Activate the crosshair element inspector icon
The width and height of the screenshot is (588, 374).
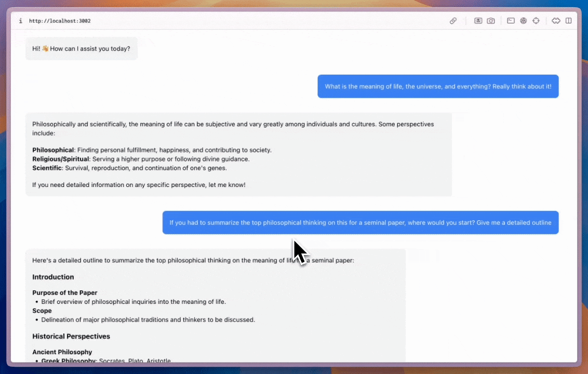536,21
